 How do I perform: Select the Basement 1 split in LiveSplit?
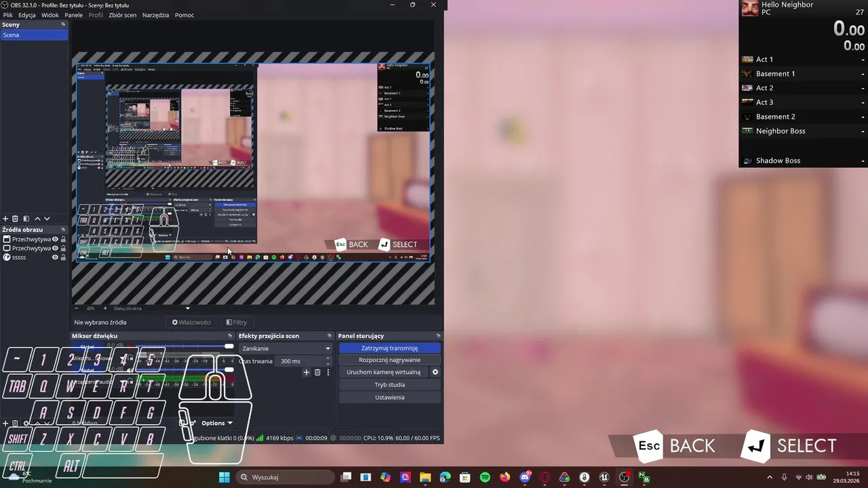(x=803, y=74)
